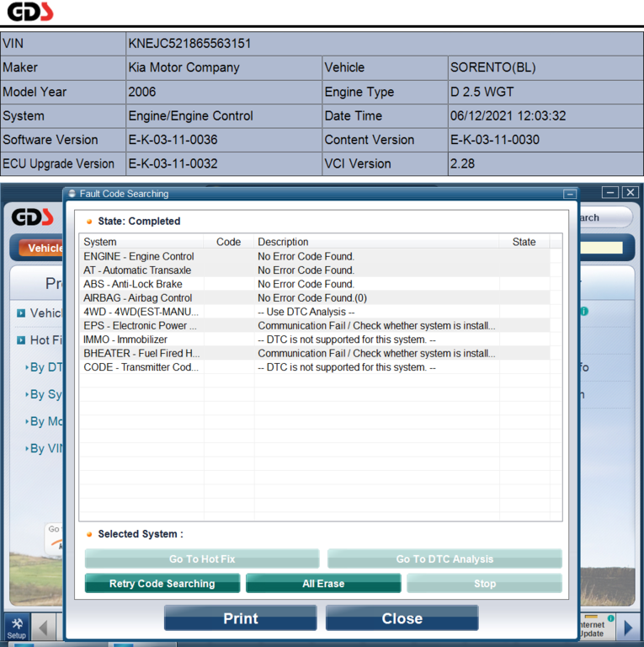Click All Erase button
This screenshot has width=644, height=647.
pyautogui.click(x=323, y=583)
